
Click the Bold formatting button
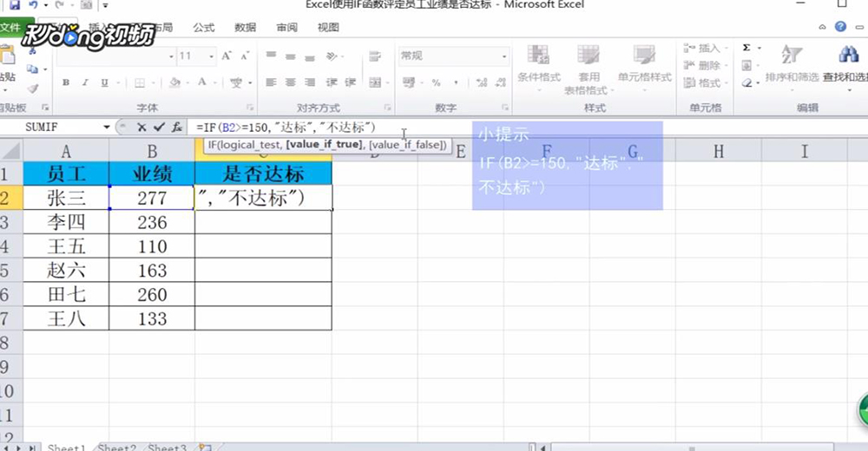click(66, 82)
